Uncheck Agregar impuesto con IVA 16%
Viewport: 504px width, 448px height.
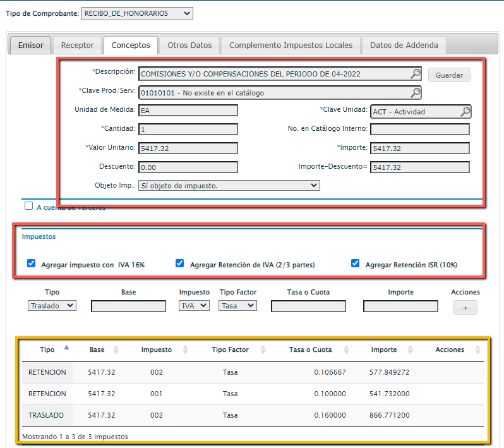point(32,263)
